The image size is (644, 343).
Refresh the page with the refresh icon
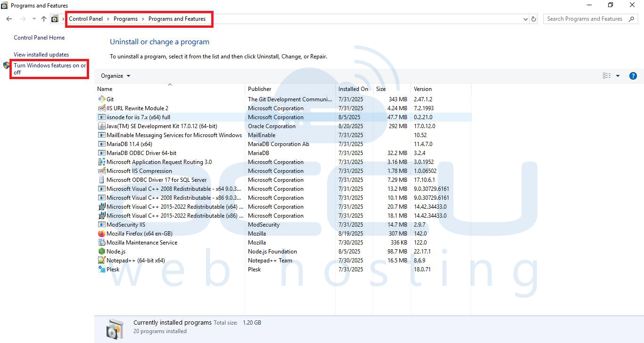533,19
